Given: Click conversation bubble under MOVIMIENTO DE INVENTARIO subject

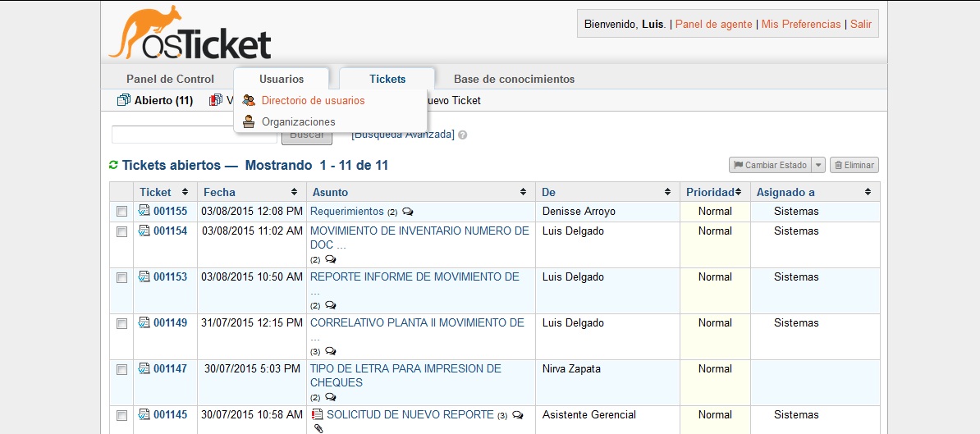Looking at the screenshot, I should [x=331, y=259].
